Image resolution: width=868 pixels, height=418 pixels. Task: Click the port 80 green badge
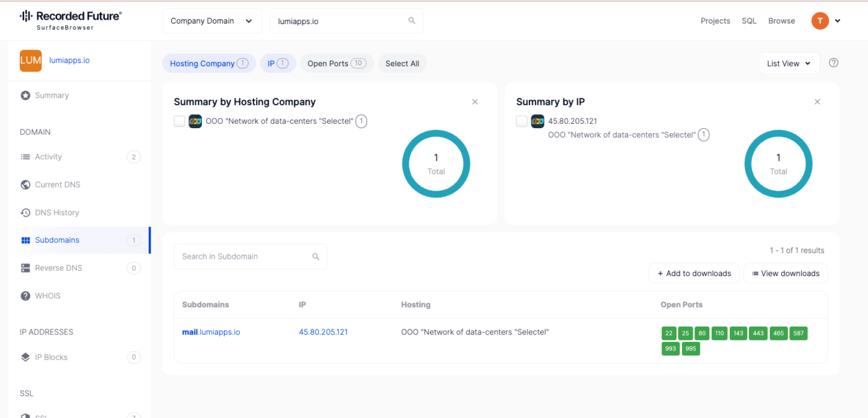[x=702, y=333]
